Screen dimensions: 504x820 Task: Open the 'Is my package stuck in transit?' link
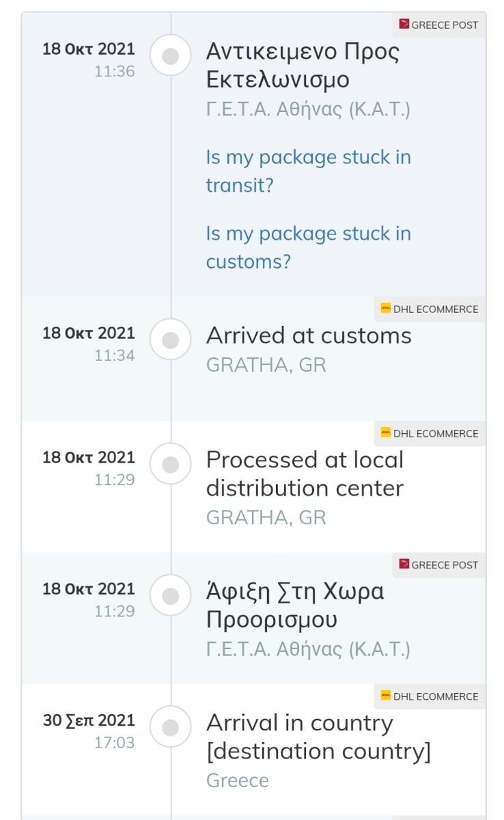coord(308,171)
